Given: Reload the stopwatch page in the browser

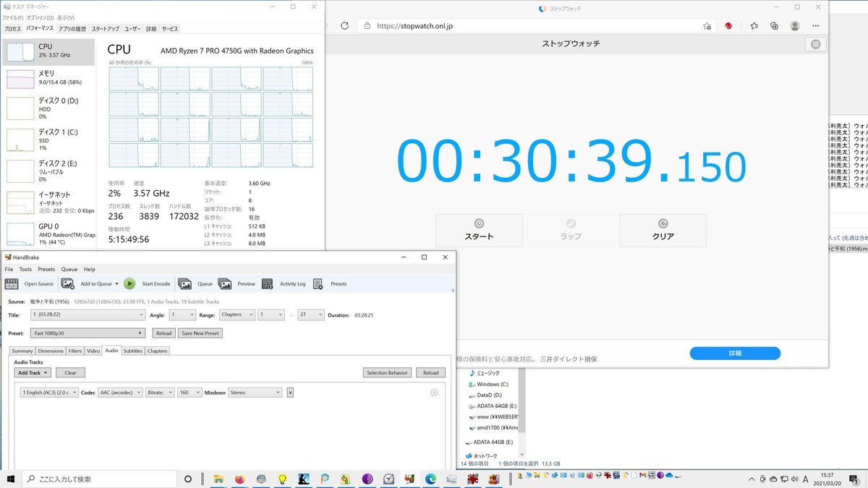Looking at the screenshot, I should [x=344, y=25].
